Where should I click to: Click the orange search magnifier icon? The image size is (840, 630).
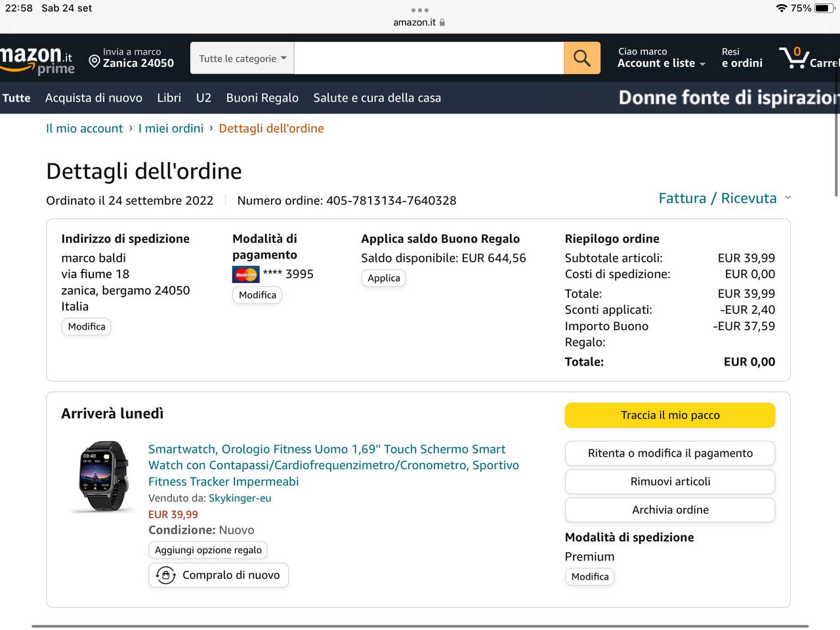coord(581,58)
